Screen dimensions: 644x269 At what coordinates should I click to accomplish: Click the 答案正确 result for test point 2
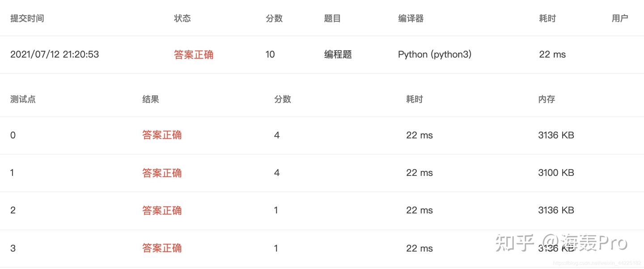(162, 210)
